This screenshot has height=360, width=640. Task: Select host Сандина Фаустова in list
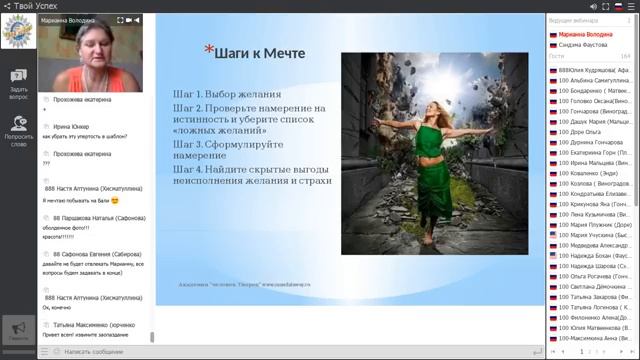[583, 45]
